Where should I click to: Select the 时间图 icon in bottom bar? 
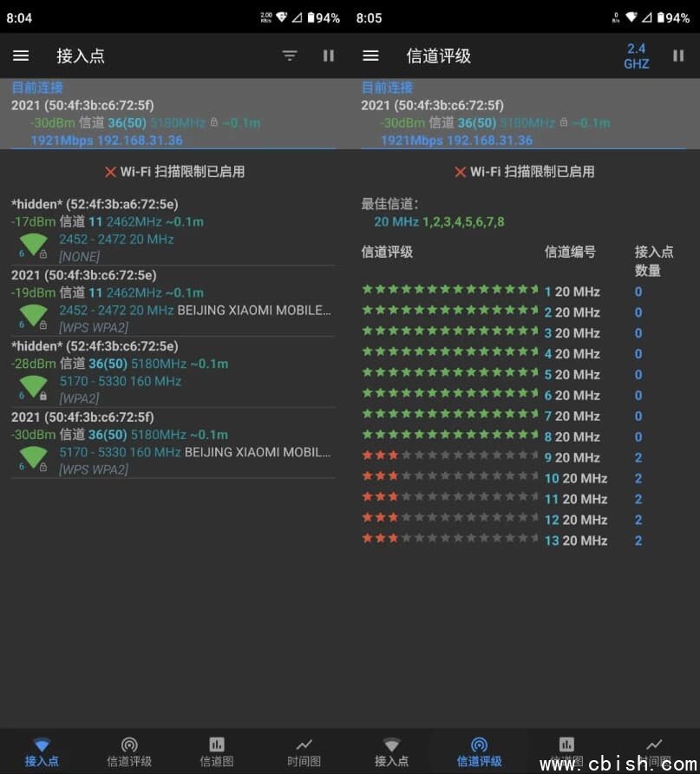point(304,744)
